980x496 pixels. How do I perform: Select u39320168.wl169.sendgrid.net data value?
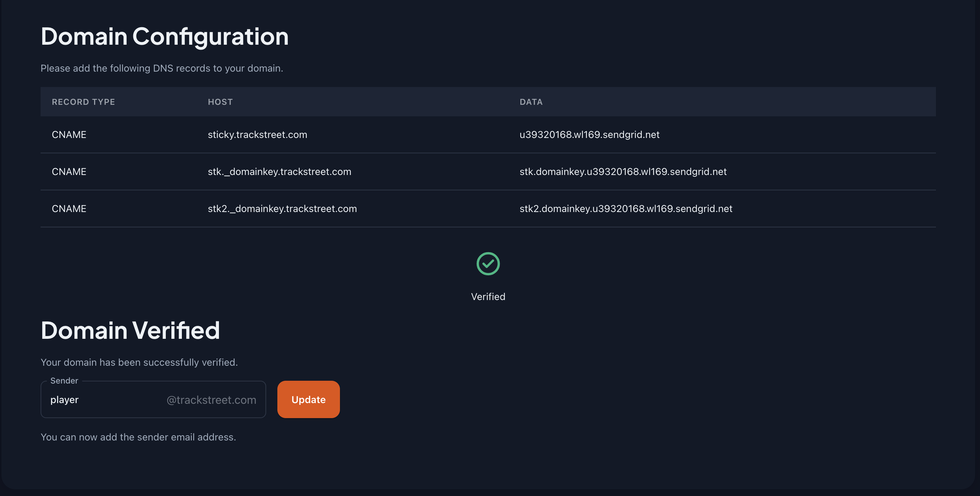pyautogui.click(x=589, y=134)
